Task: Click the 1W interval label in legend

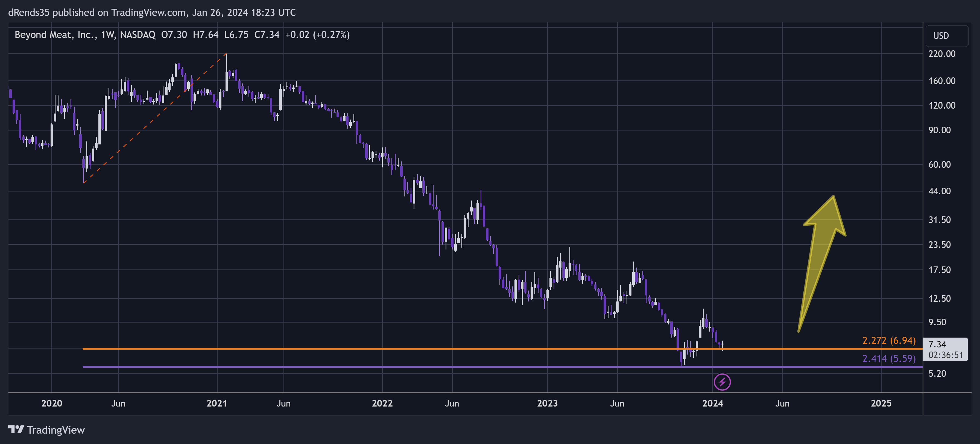Action: pos(108,35)
